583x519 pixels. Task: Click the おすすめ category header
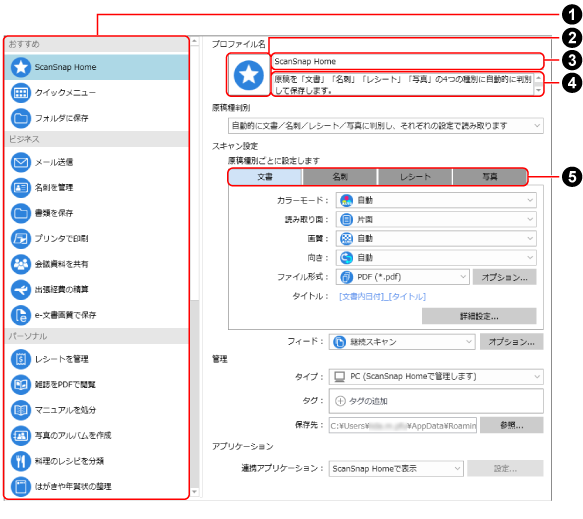point(97,44)
